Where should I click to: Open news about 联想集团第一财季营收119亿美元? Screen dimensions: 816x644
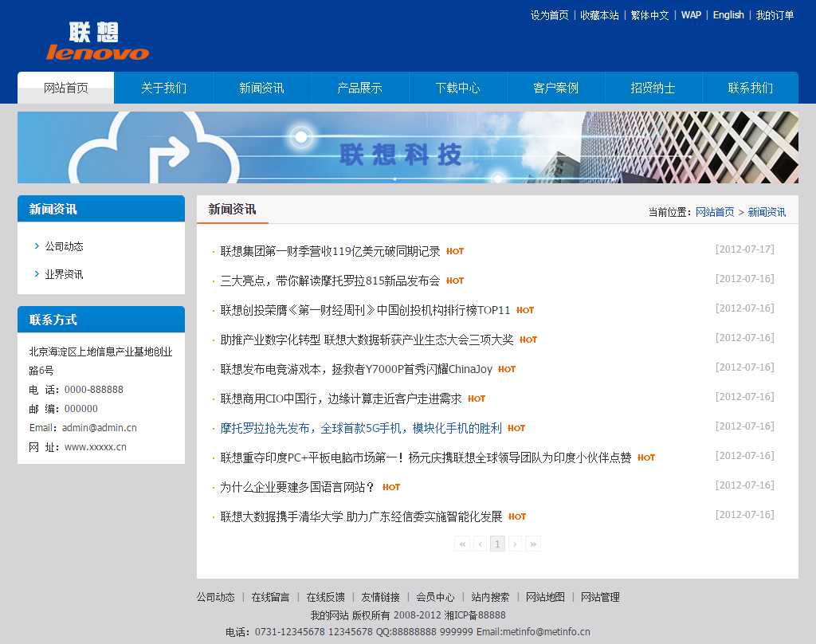point(330,251)
